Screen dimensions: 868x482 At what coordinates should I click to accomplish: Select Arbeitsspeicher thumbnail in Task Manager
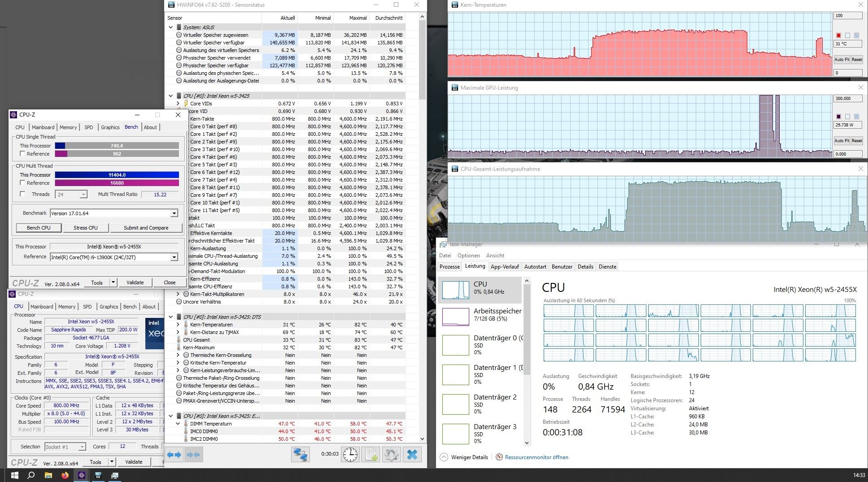455,317
